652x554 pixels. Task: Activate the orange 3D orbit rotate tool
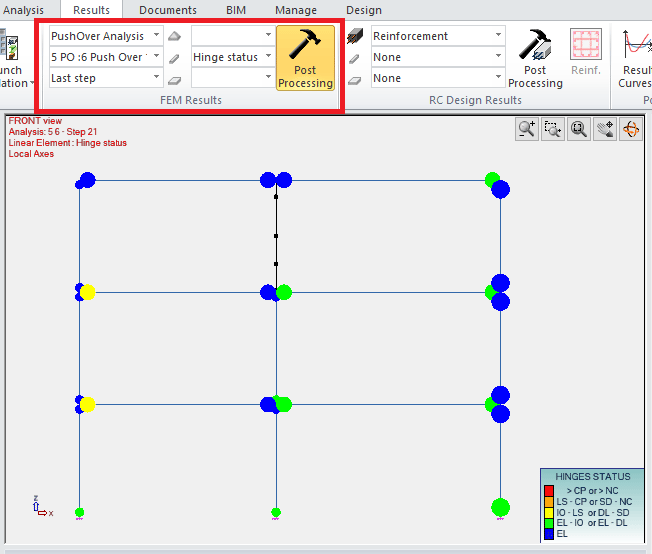(x=630, y=129)
